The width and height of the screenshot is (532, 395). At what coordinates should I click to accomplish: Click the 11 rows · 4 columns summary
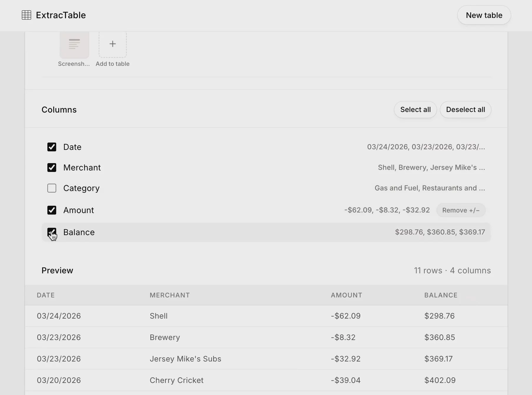452,270
